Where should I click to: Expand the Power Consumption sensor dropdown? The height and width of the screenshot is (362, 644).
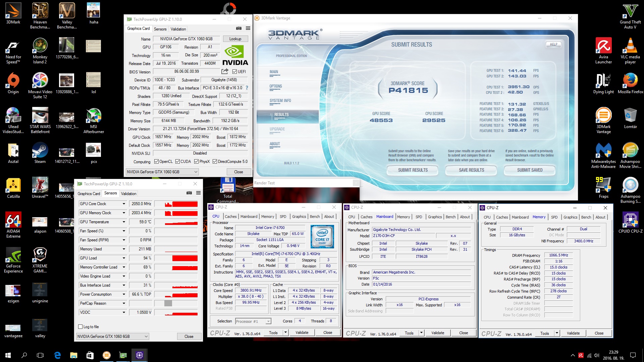[124, 294]
